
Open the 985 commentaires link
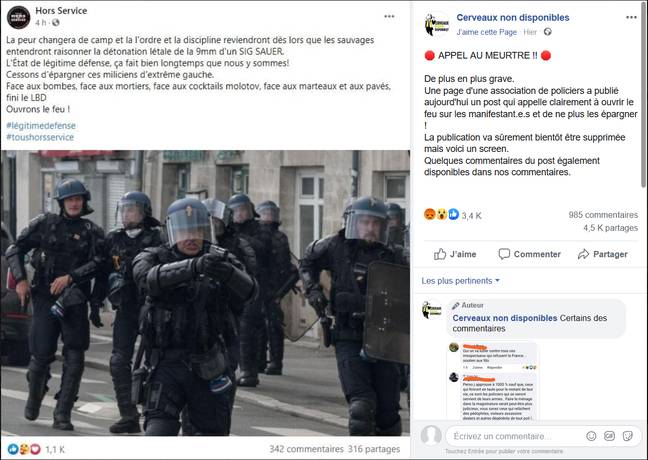click(603, 215)
